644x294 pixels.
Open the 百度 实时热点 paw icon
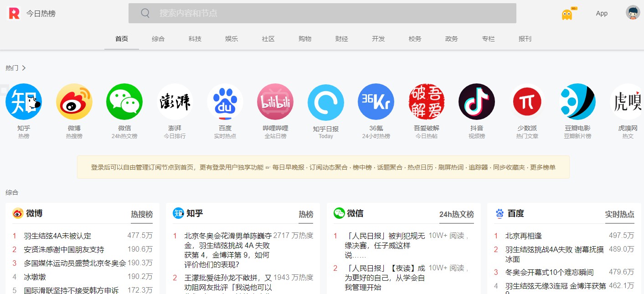(225, 102)
